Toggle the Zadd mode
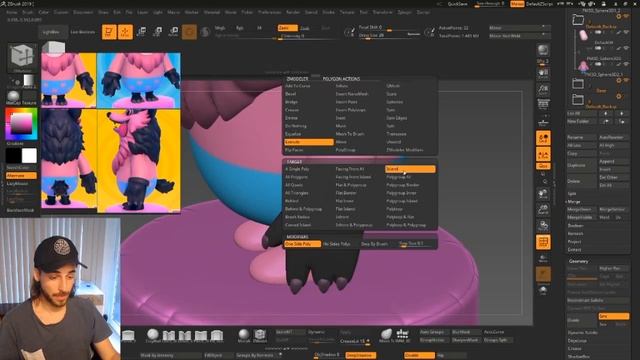 [x=287, y=28]
